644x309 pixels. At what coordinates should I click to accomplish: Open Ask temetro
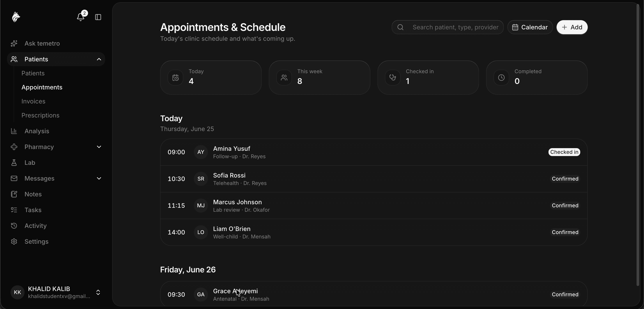[56, 43]
